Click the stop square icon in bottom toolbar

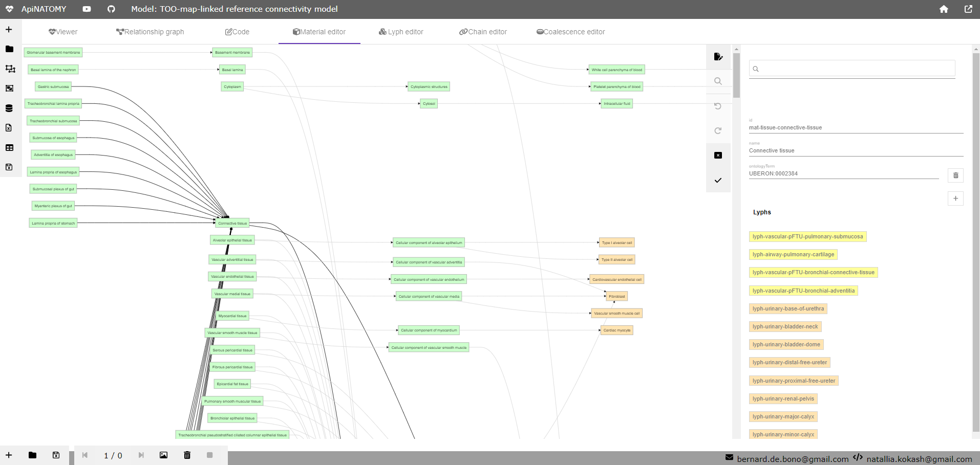(209, 455)
